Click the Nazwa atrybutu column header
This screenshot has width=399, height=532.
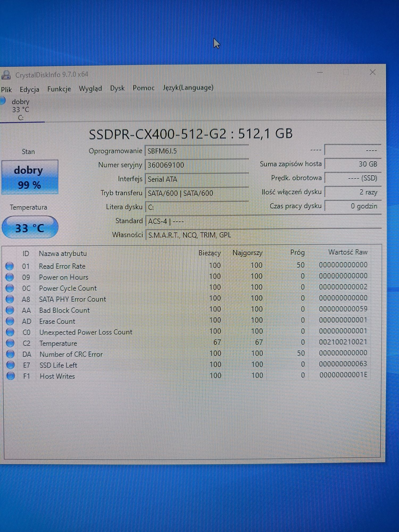click(63, 253)
